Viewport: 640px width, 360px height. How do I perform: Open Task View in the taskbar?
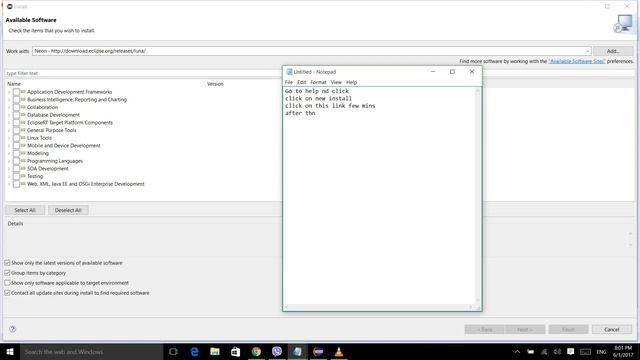click(x=173, y=351)
